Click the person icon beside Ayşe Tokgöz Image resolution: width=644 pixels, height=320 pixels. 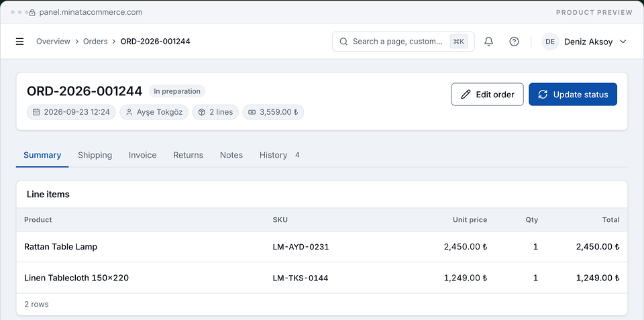click(129, 112)
